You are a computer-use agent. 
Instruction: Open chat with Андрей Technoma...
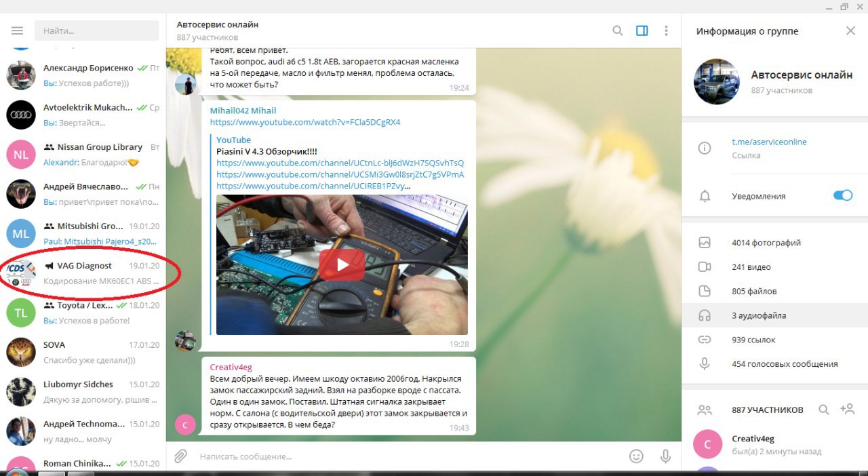[x=83, y=431]
